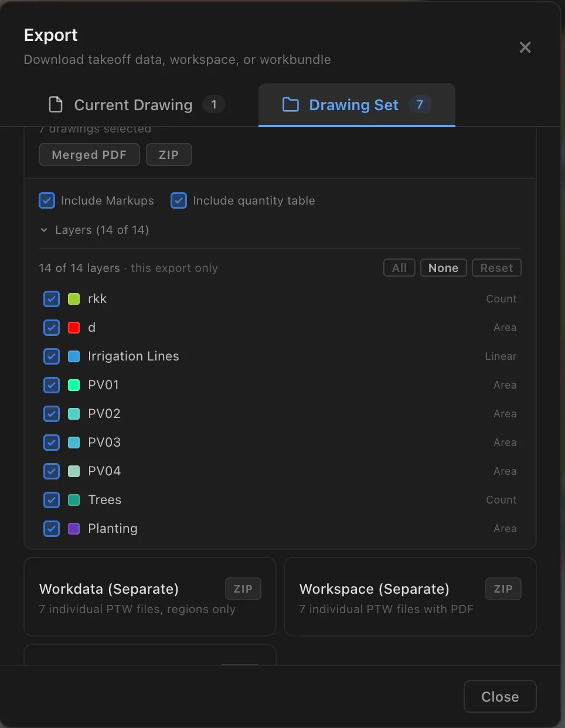The height and width of the screenshot is (728, 565).
Task: Uncheck the Planting layer
Action: 52,529
